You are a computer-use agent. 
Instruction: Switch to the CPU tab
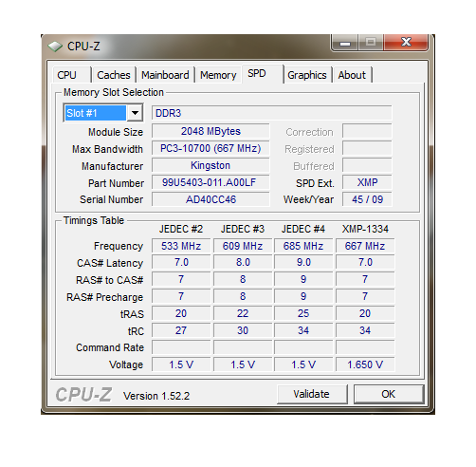72,75
